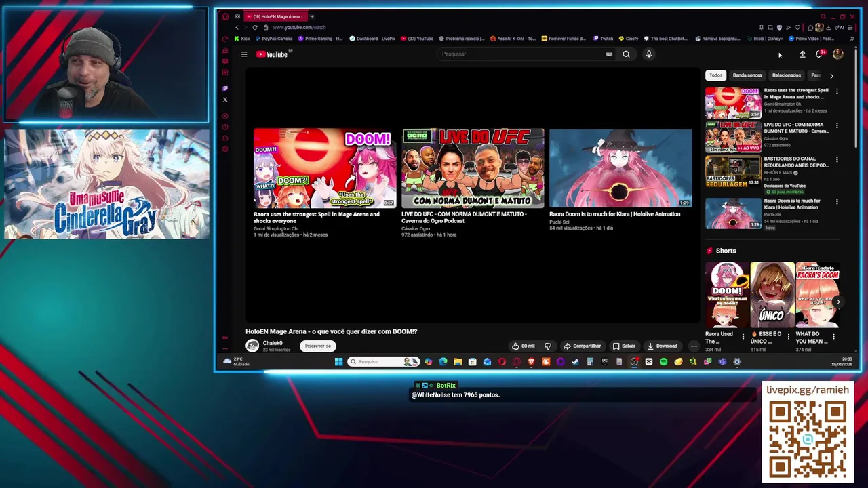Open the Windows Start menu

click(x=338, y=362)
